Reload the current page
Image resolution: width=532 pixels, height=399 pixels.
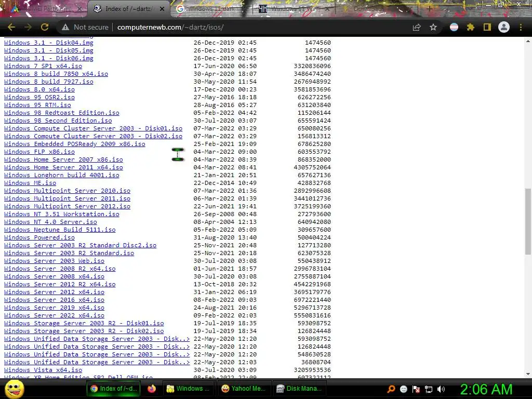(x=45, y=27)
